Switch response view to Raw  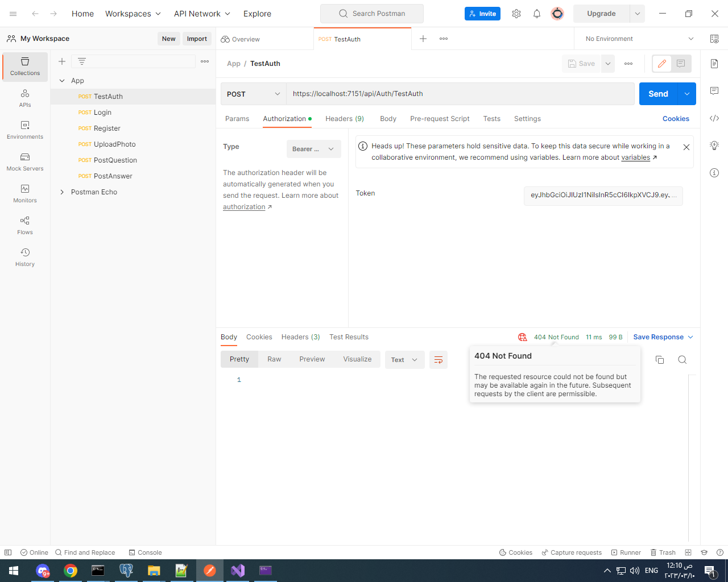(x=274, y=359)
